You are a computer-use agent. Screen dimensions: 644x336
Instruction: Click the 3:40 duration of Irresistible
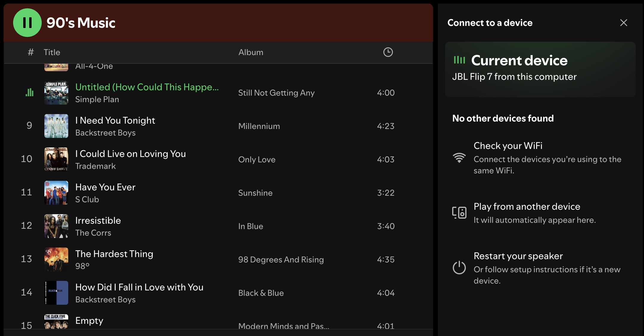click(386, 226)
